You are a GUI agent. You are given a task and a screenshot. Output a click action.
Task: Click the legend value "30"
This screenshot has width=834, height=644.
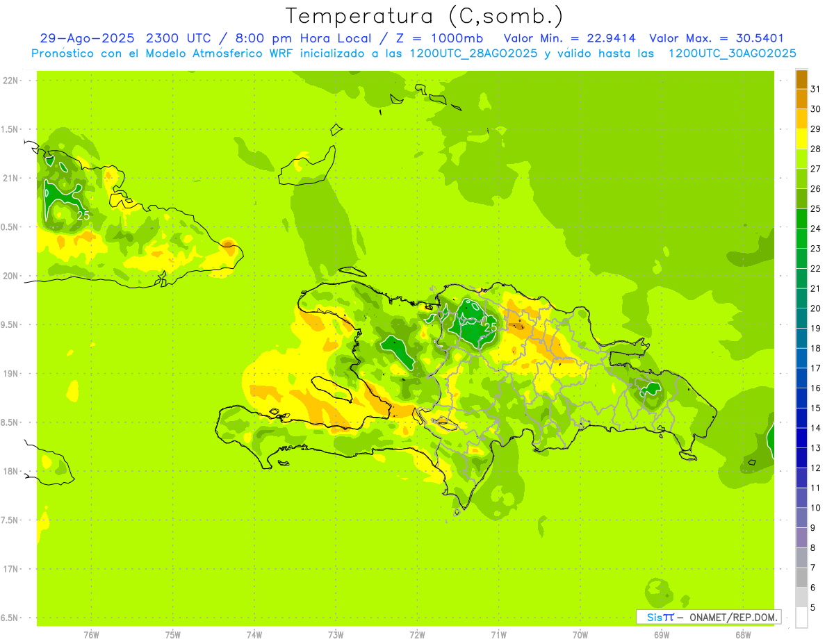pyautogui.click(x=815, y=109)
